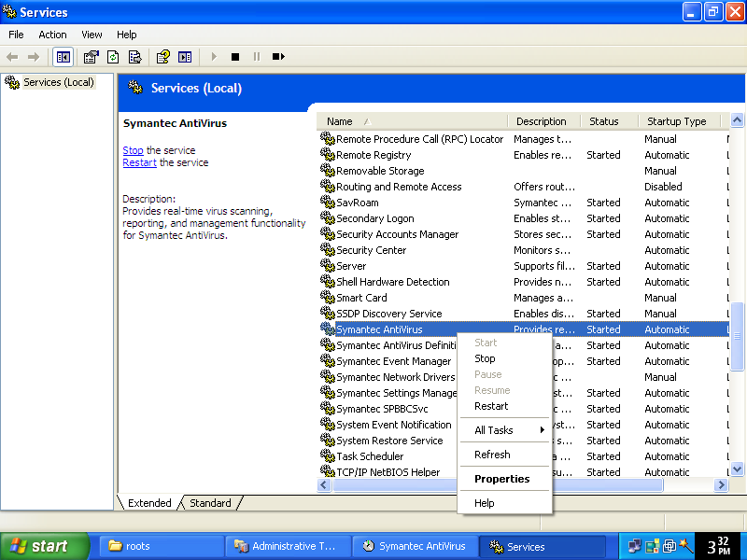Viewport: 747px width, 560px height.
Task: Click the Secondary Logon service icon
Action: pyautogui.click(x=328, y=218)
